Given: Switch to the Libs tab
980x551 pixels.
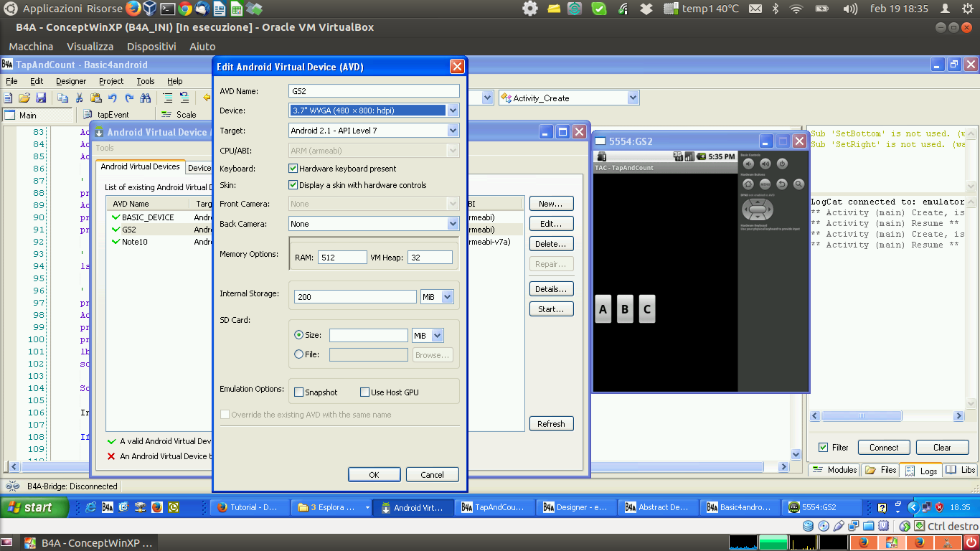Looking at the screenshot, I should pos(961,470).
